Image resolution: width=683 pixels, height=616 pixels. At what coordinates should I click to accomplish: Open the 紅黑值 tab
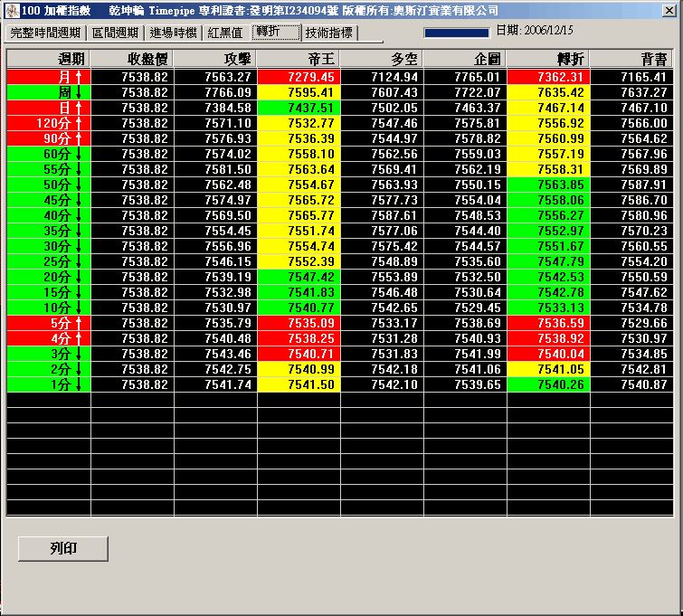coord(225,33)
